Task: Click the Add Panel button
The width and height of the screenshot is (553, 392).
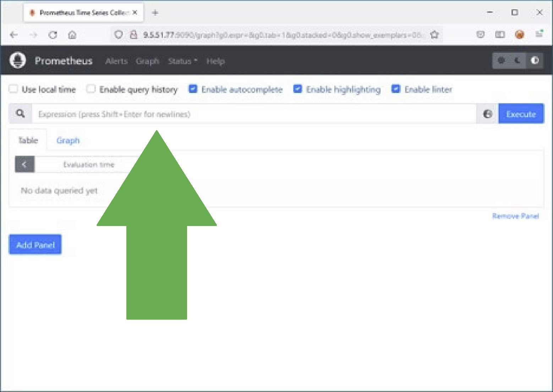Action: [35, 245]
